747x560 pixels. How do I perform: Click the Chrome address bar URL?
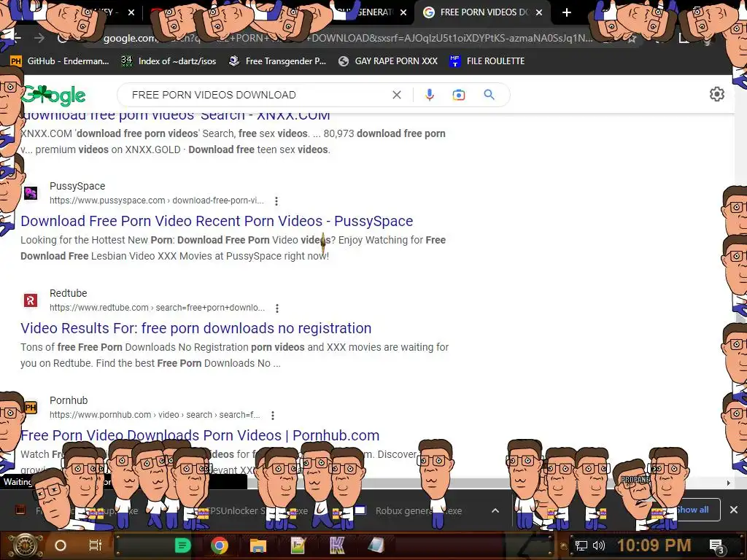(x=348, y=38)
